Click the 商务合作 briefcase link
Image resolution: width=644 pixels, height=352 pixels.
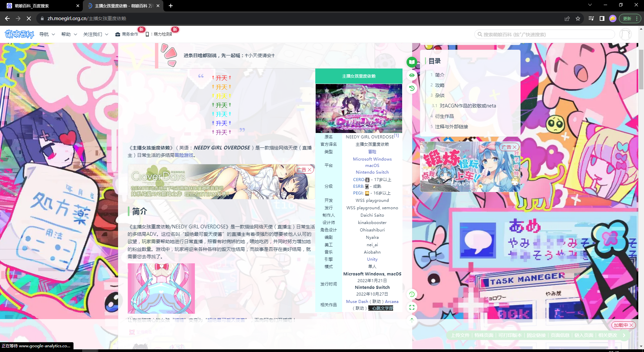[x=126, y=34]
